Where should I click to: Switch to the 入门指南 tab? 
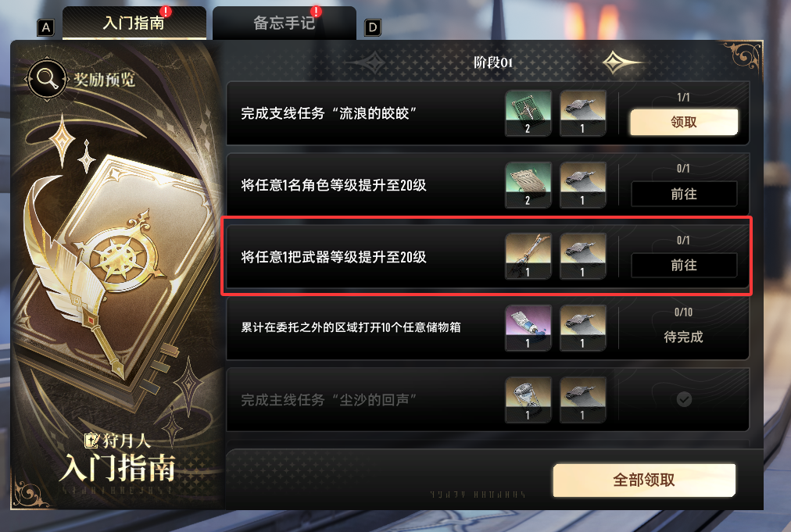click(134, 23)
